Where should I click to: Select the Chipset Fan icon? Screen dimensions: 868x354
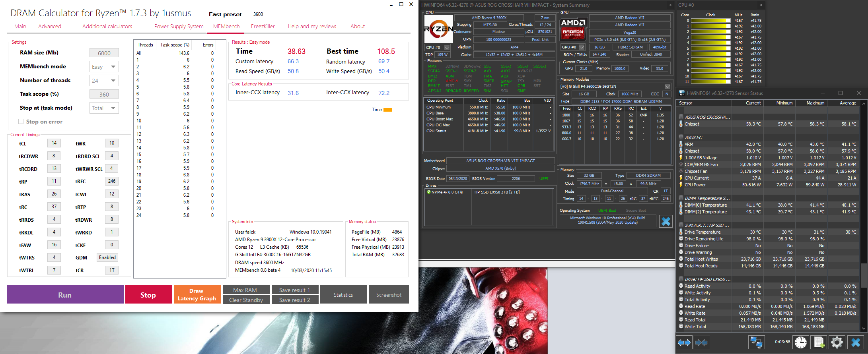click(681, 171)
